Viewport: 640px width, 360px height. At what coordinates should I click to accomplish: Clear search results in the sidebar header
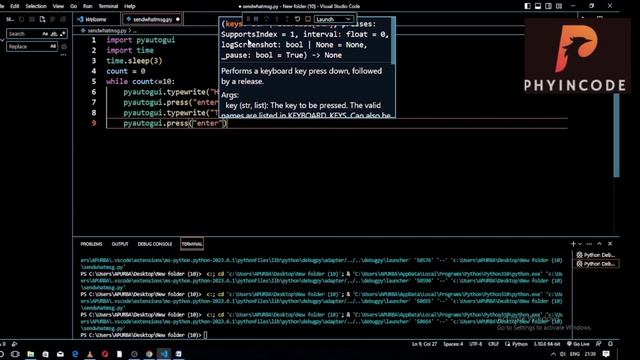(x=32, y=19)
